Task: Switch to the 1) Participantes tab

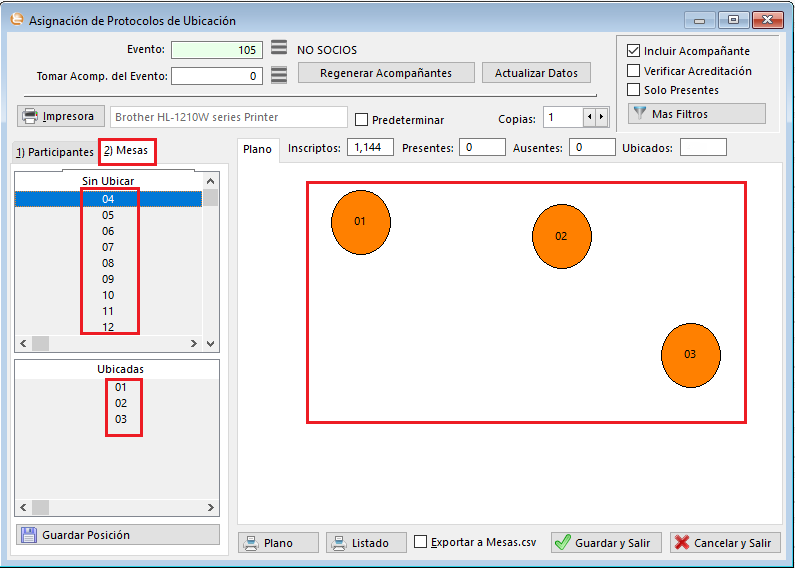Action: click(x=54, y=152)
